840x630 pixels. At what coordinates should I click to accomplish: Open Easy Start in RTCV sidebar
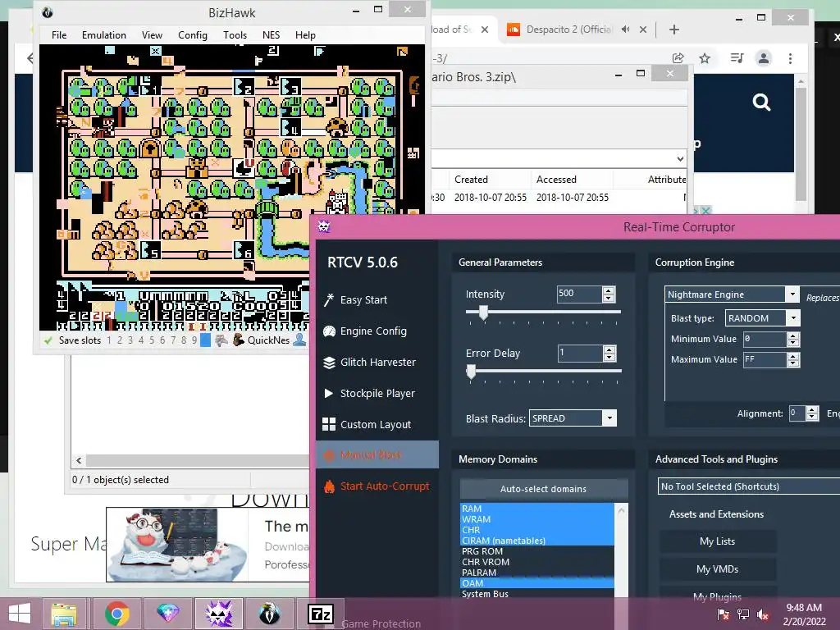pyautogui.click(x=355, y=300)
